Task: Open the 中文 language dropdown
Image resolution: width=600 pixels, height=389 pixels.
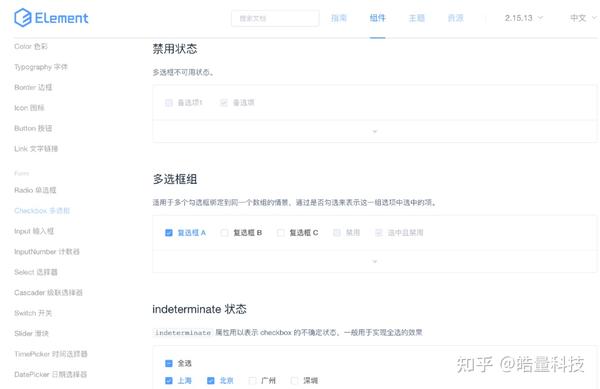Action: point(583,18)
